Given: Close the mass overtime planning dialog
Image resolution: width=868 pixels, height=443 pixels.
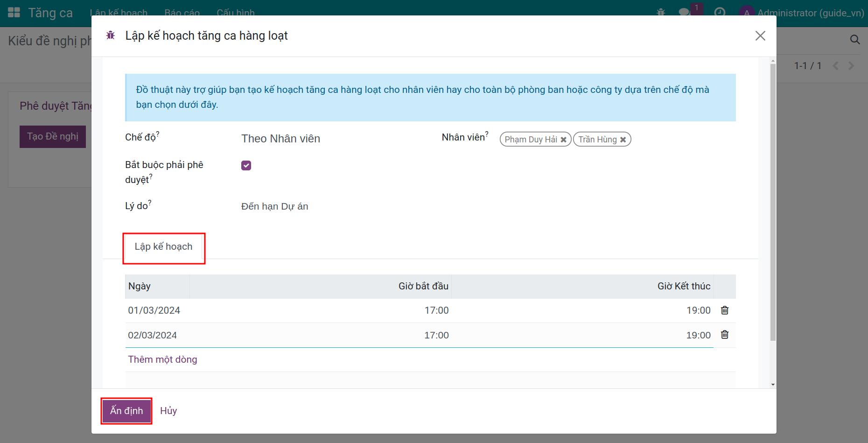Looking at the screenshot, I should (x=760, y=36).
